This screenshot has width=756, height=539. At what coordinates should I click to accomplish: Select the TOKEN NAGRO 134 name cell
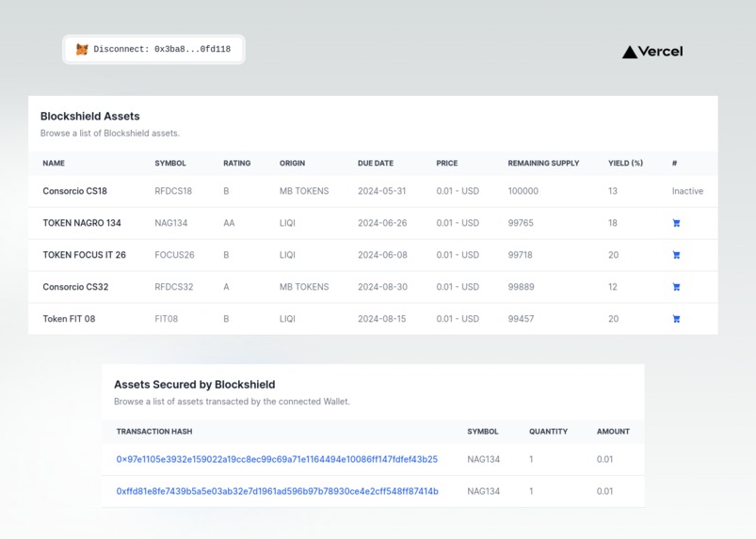click(82, 223)
